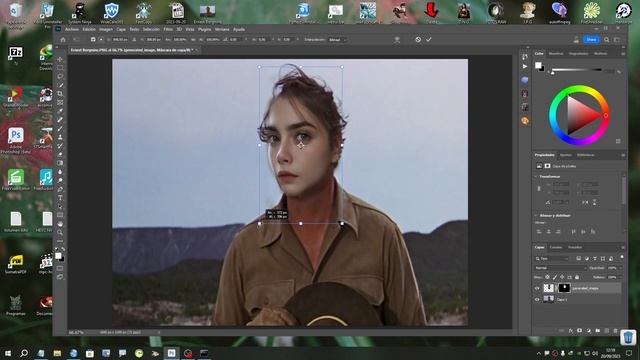Click the Photoshop desktop shortcut
This screenshot has height=360, width=640.
[x=16, y=140]
